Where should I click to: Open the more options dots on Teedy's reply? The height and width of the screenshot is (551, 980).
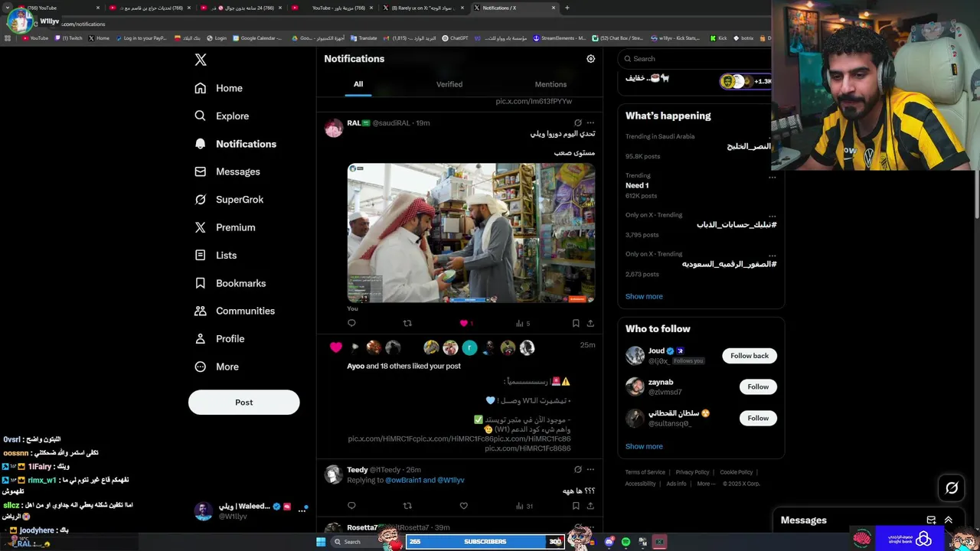pos(590,469)
